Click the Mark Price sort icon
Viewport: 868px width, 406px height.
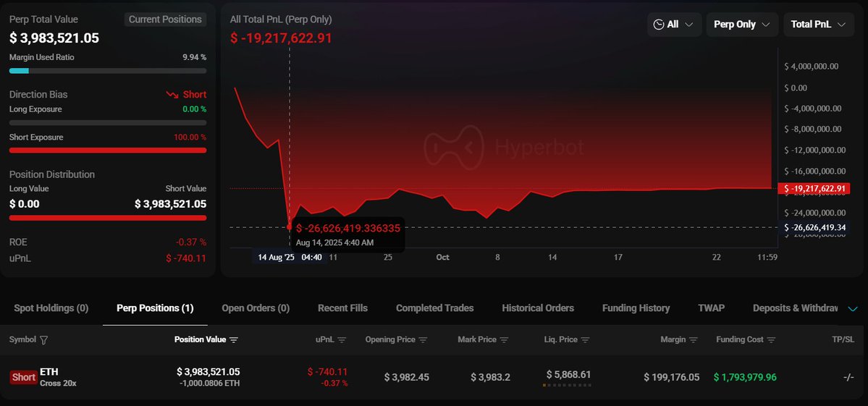(504, 340)
